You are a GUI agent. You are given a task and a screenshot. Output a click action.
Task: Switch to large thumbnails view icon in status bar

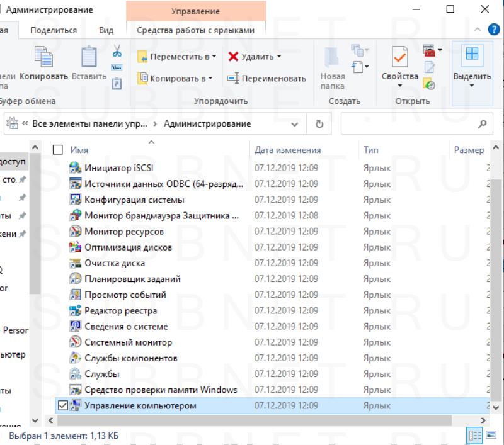click(490, 436)
